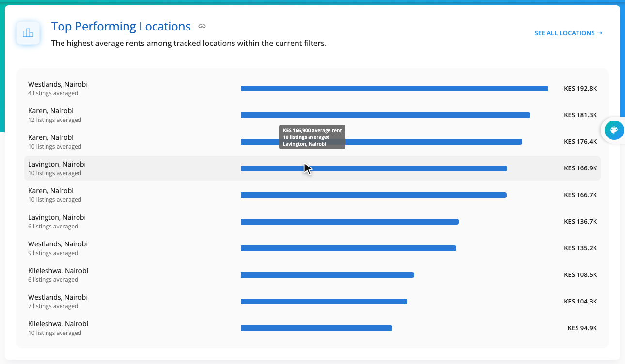Select Lavington, Nairobi with 10 listings
Screen dimensions: 625x364
(x=312, y=168)
